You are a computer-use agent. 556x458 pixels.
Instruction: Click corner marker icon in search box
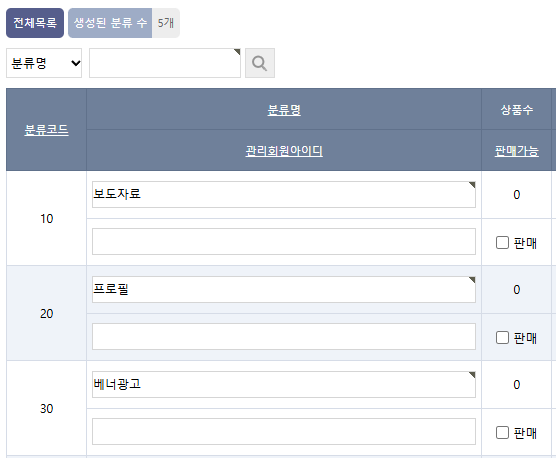pos(237,52)
